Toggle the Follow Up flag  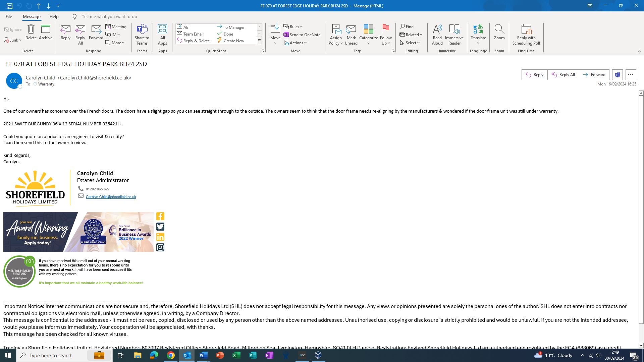click(386, 29)
